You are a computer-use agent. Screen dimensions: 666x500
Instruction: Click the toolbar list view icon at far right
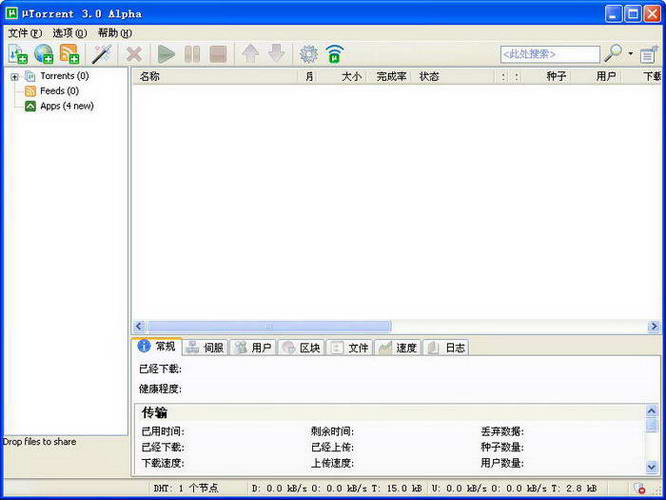pos(648,54)
